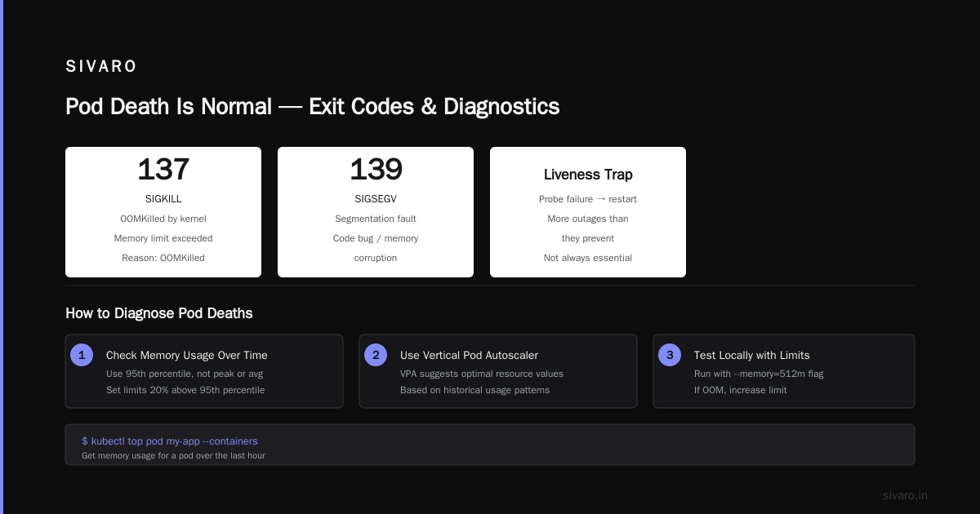This screenshot has height=514, width=980.
Task: Click the How to Diagnose Pod Deaths heading
Action: click(x=159, y=313)
